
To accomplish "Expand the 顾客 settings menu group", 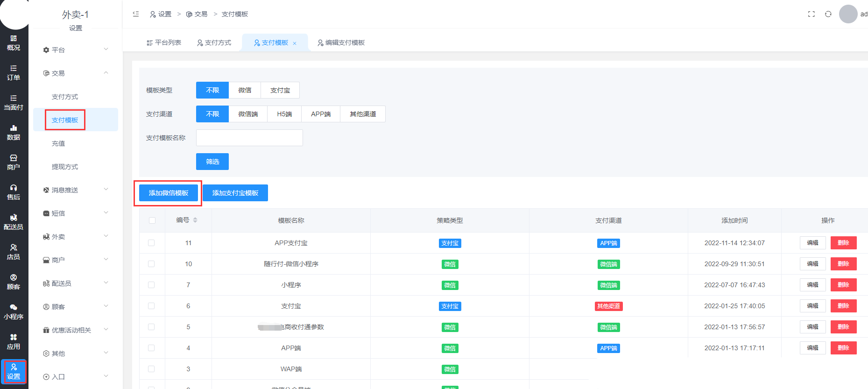I will click(x=76, y=306).
